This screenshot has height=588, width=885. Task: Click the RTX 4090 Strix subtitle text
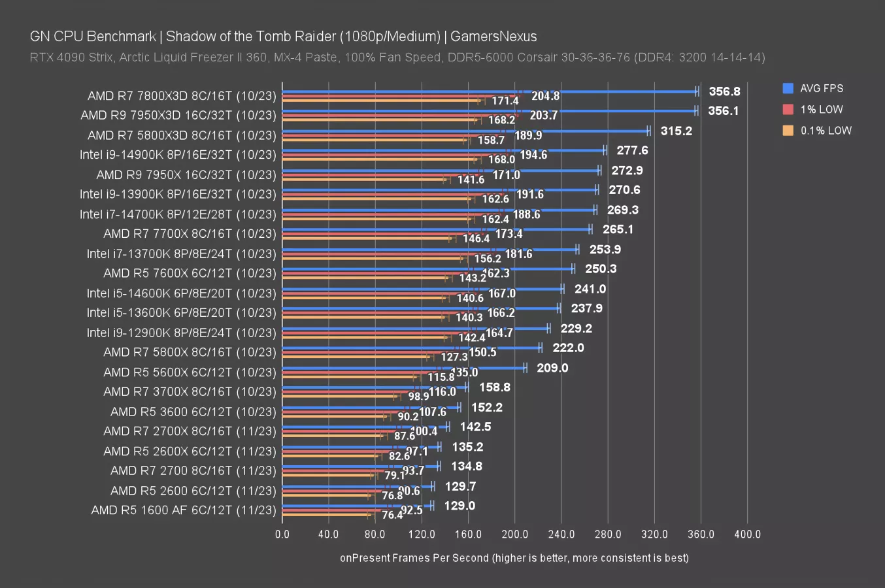click(x=397, y=57)
